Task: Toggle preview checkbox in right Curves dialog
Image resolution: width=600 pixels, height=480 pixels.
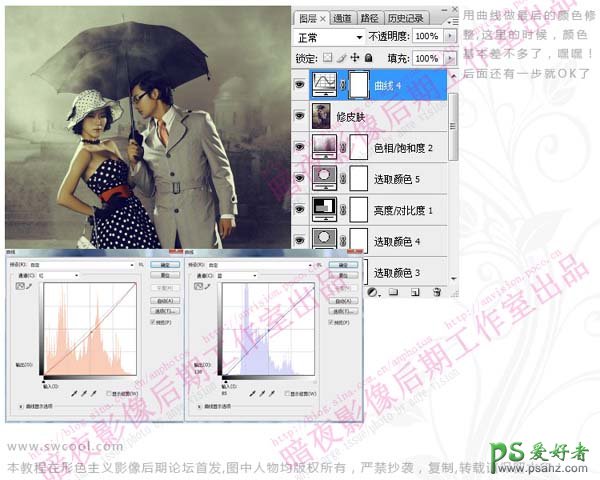Action: coord(331,322)
